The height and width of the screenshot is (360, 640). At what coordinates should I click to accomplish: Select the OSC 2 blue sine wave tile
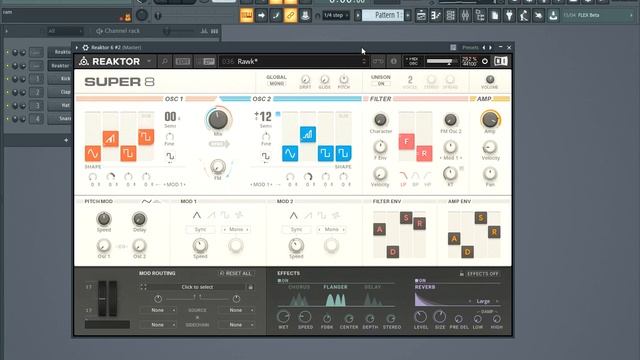290,153
